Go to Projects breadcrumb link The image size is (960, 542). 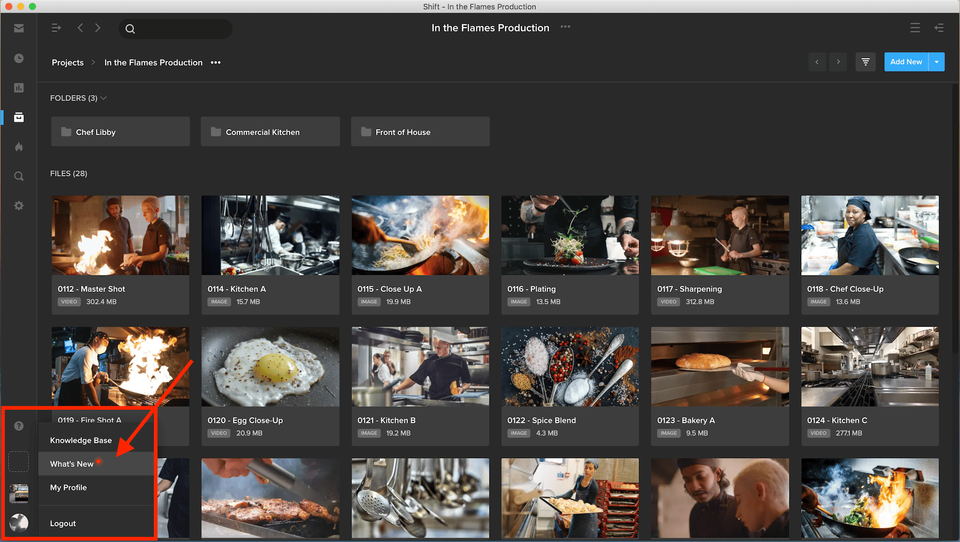tap(67, 62)
